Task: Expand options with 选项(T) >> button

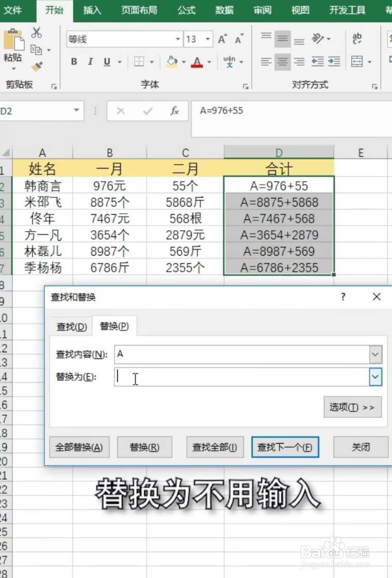Action: point(352,407)
